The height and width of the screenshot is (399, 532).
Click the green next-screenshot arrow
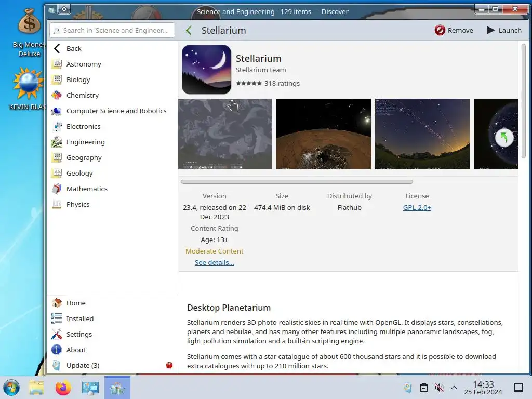click(504, 138)
